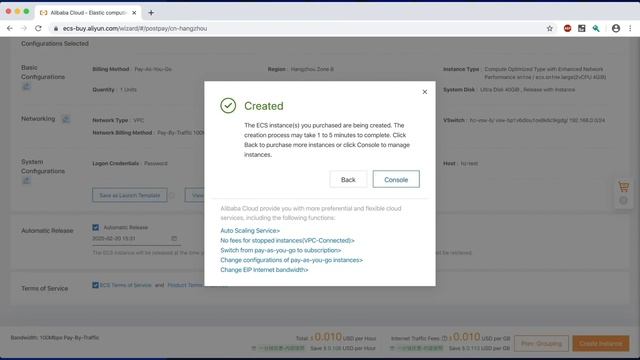Click the red adblock extension icon
Screen dimensions: 640x360
pos(567,28)
